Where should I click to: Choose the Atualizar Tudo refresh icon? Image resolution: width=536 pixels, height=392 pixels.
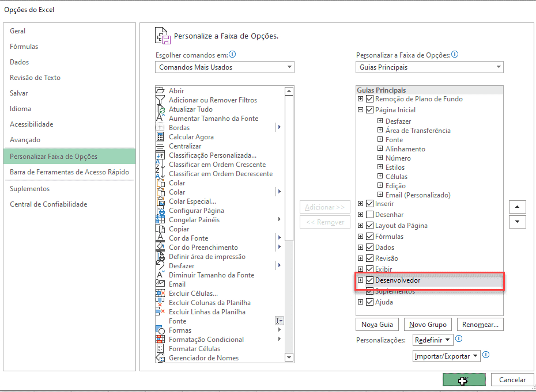(160, 109)
